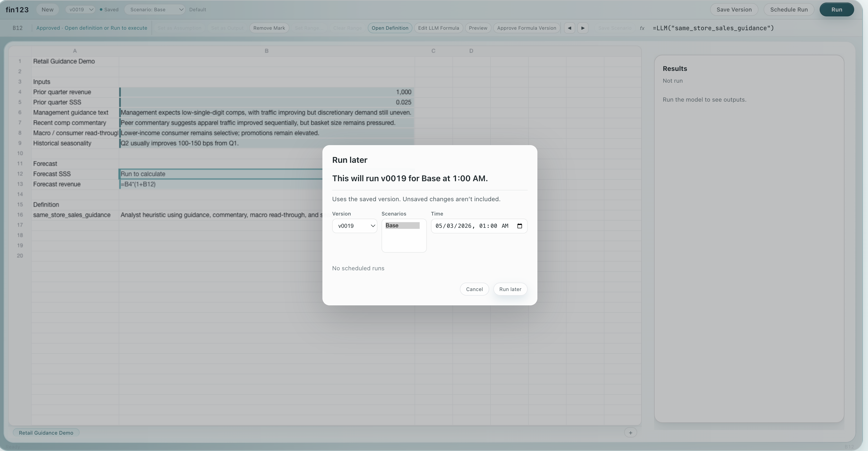The image size is (868, 451).
Task: Select Base in the Scenarios list
Action: (402, 225)
